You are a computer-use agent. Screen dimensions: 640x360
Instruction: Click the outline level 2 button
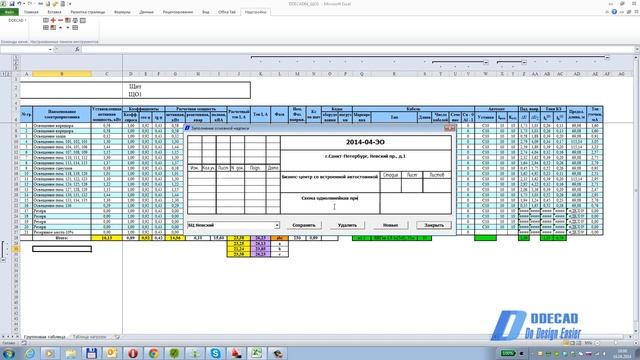[x=8, y=74]
